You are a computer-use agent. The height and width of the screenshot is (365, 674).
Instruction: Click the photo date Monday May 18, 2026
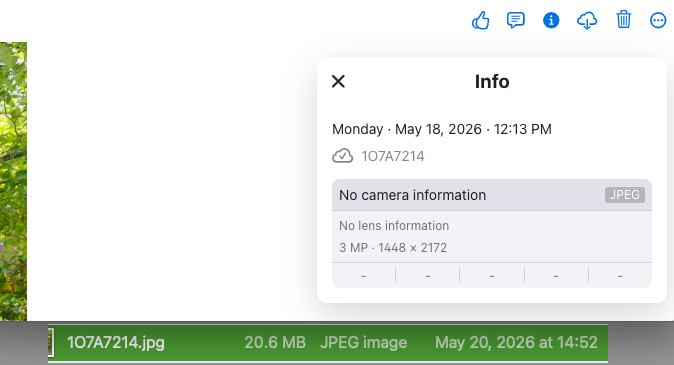click(441, 129)
